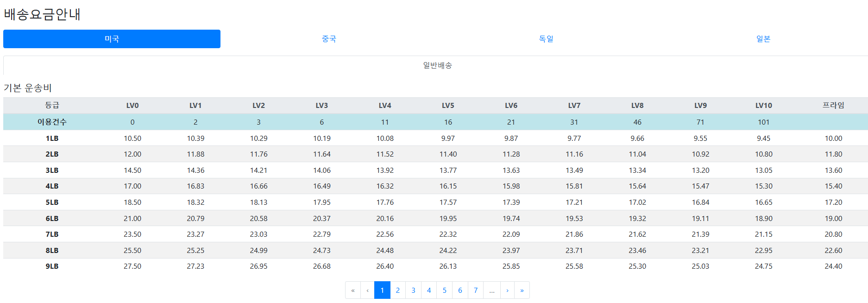Click the 3LB row label
This screenshot has height=303, width=868.
coord(52,170)
